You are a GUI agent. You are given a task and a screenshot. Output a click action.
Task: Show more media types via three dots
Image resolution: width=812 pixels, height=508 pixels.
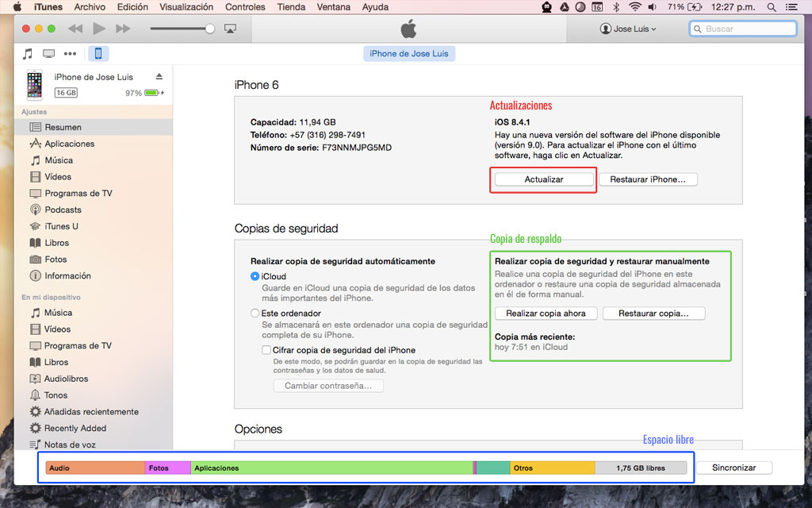tap(70, 53)
